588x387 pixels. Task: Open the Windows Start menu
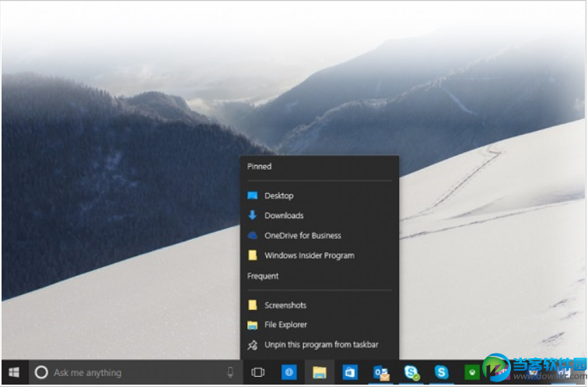tap(14, 372)
